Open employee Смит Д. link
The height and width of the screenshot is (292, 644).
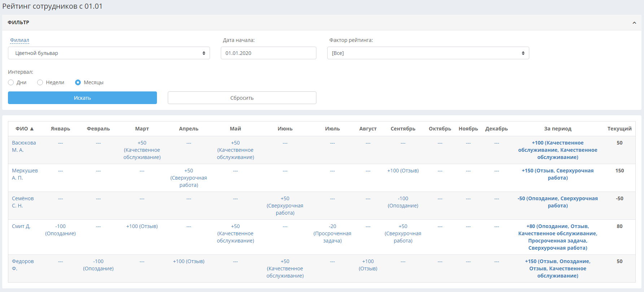21,226
